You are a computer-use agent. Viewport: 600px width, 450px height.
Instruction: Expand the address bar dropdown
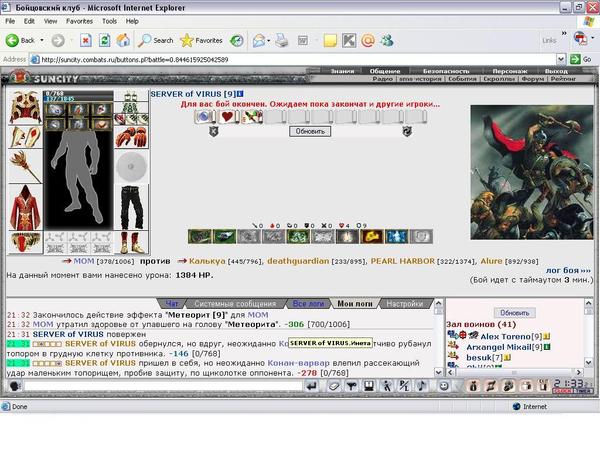(561, 59)
